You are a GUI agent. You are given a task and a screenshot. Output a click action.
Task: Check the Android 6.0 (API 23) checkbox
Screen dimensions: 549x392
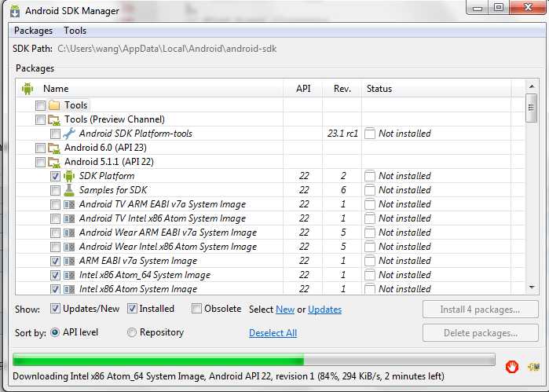(x=40, y=148)
